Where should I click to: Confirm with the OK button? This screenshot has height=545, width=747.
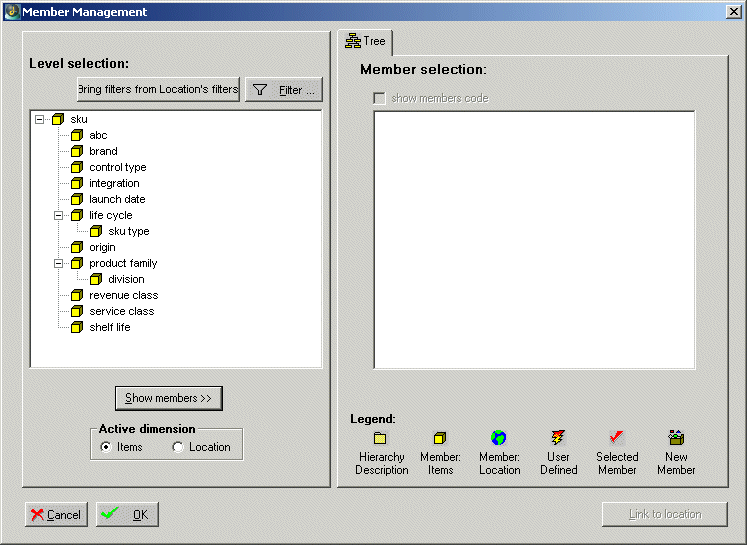coord(127,515)
